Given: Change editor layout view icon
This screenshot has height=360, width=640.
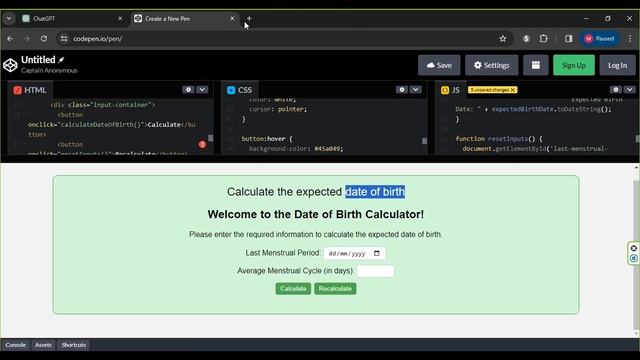Looking at the screenshot, I should click(x=536, y=65).
